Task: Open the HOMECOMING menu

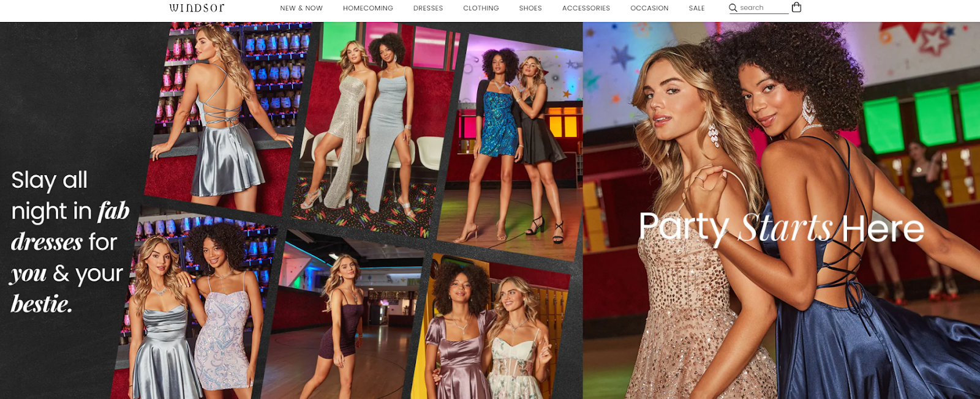Action: pyautogui.click(x=368, y=8)
